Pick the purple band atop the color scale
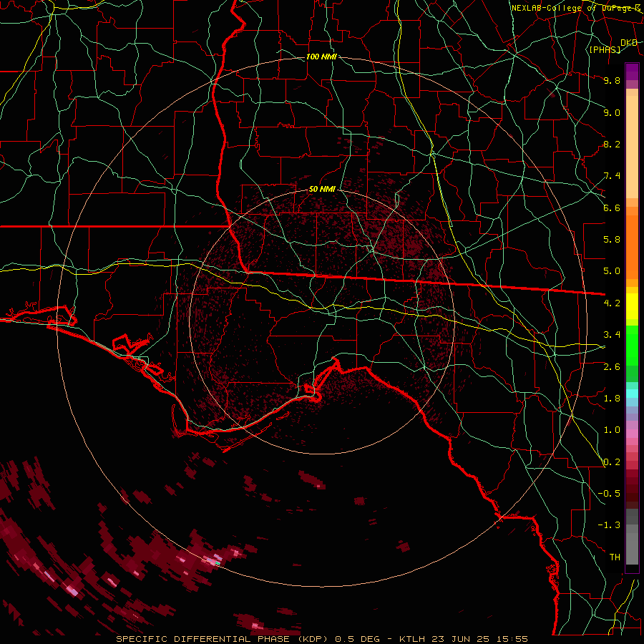The height and width of the screenshot is (644, 644). pyautogui.click(x=632, y=72)
